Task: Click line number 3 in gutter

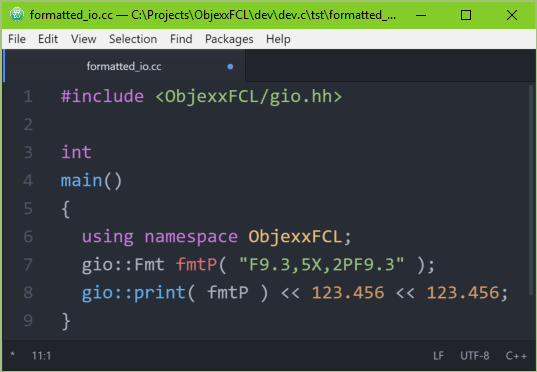Action: tap(28, 152)
